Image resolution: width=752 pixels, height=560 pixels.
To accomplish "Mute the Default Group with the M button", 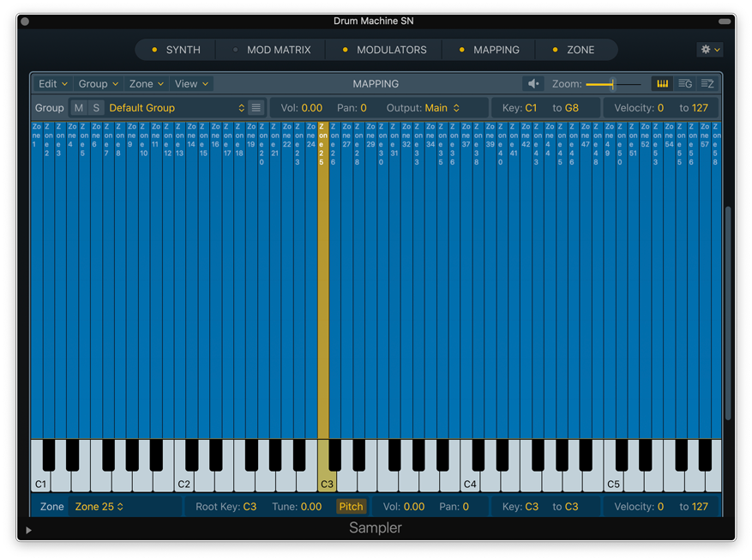I will click(x=79, y=108).
